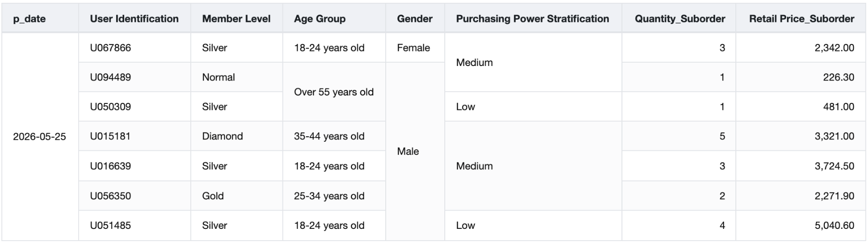
Task: Select the retail price 226.30 cell
Action: 801,77
